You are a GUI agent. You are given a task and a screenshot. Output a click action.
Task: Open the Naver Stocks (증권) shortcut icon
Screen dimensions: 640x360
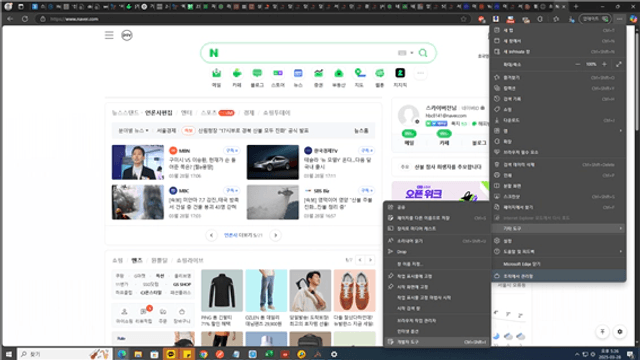[318, 74]
